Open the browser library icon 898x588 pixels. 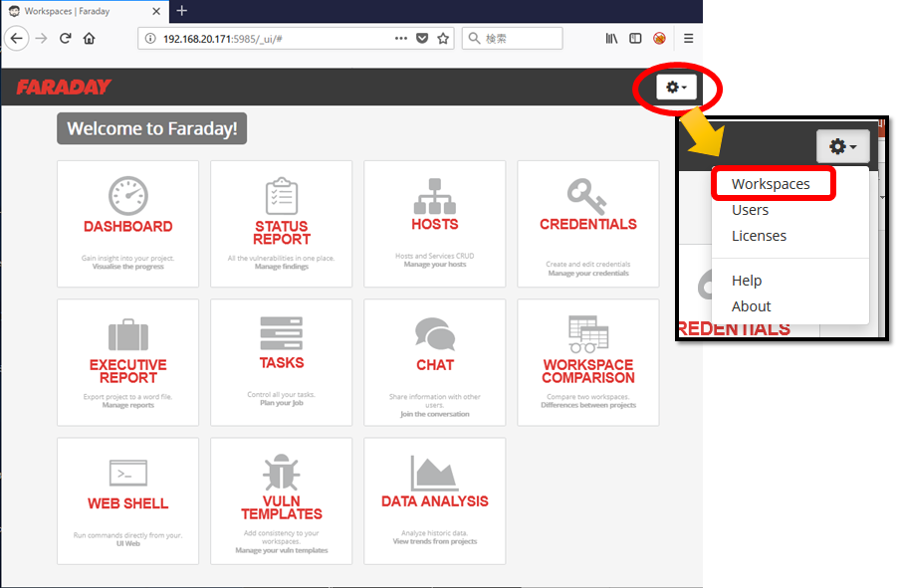(x=611, y=39)
